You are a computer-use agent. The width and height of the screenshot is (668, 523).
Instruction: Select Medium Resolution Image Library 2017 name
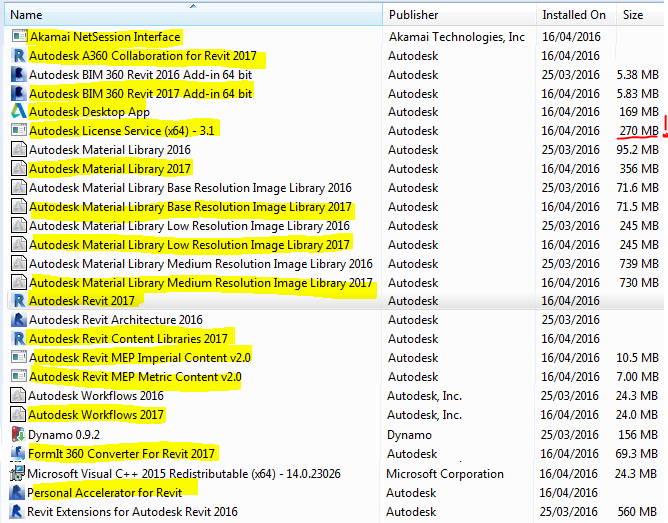point(201,282)
